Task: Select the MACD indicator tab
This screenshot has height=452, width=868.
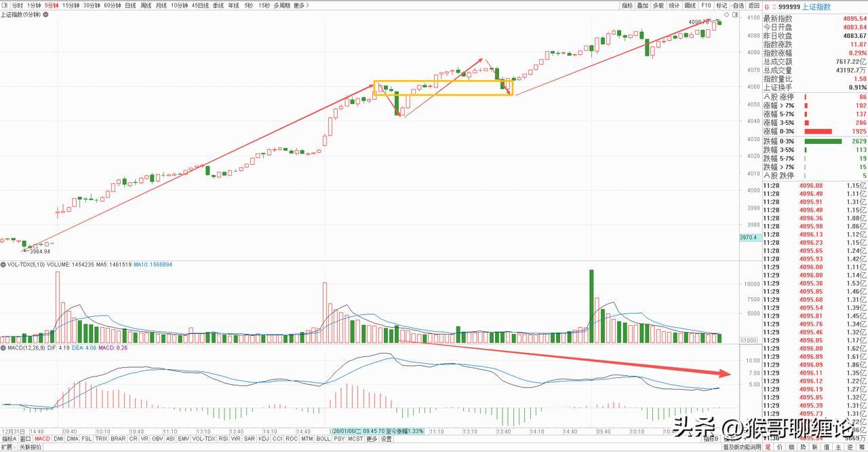Action: 43,438
